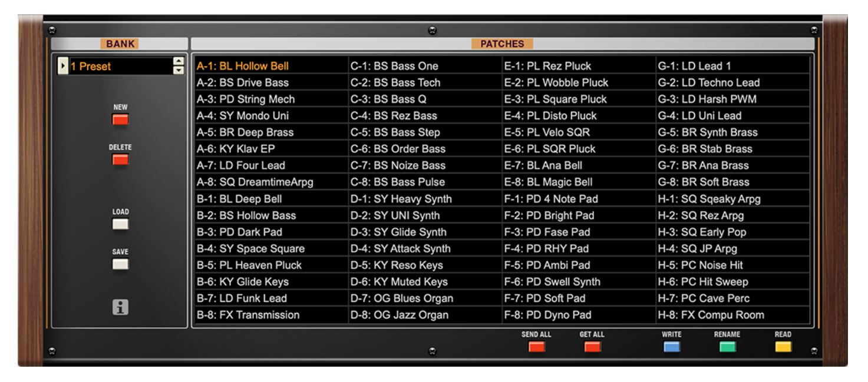
Task: Select patch 'H-8: FX Compu Room'
Action: [733, 315]
